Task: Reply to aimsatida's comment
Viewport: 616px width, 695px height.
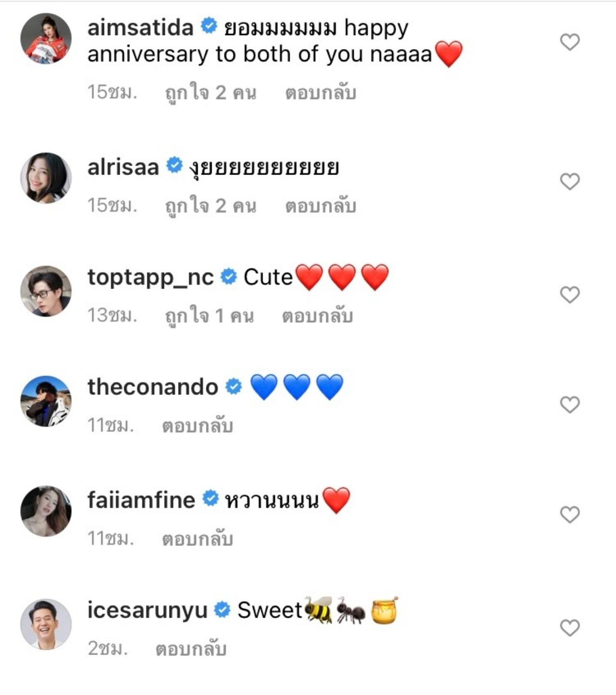Action: point(321,93)
